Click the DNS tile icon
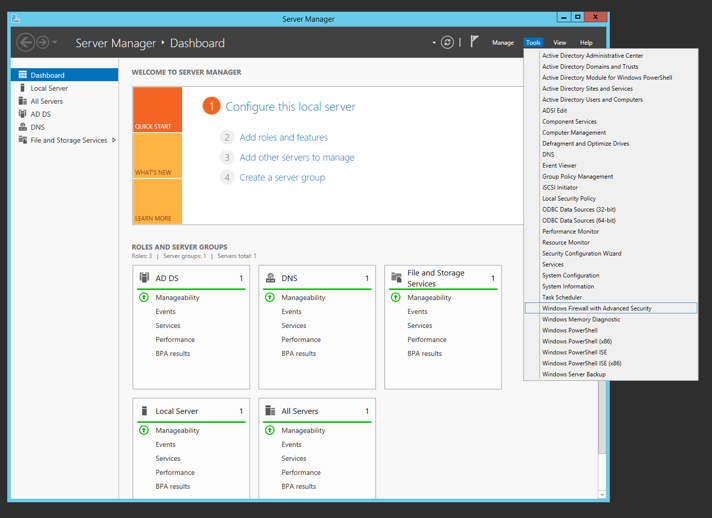Screen dimensions: 712x518 (270, 278)
